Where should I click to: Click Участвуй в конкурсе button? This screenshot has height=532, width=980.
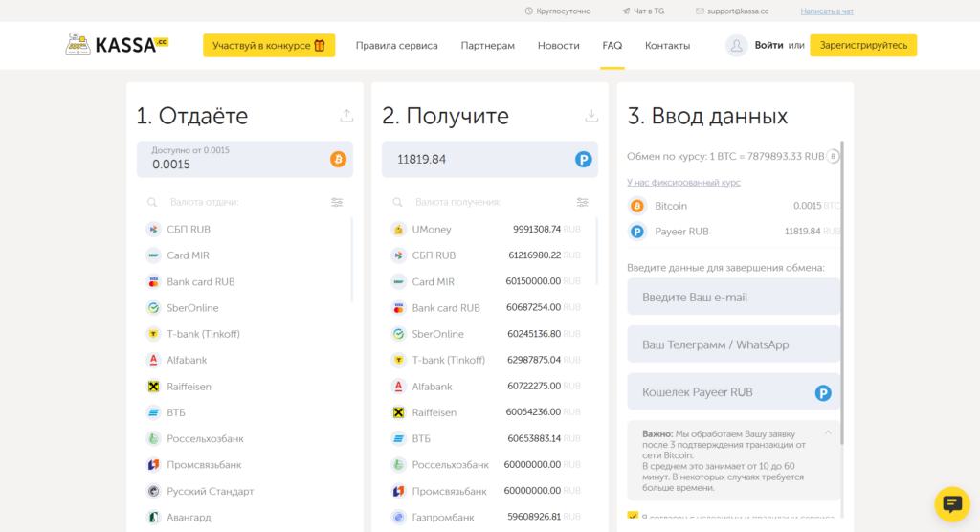269,46
